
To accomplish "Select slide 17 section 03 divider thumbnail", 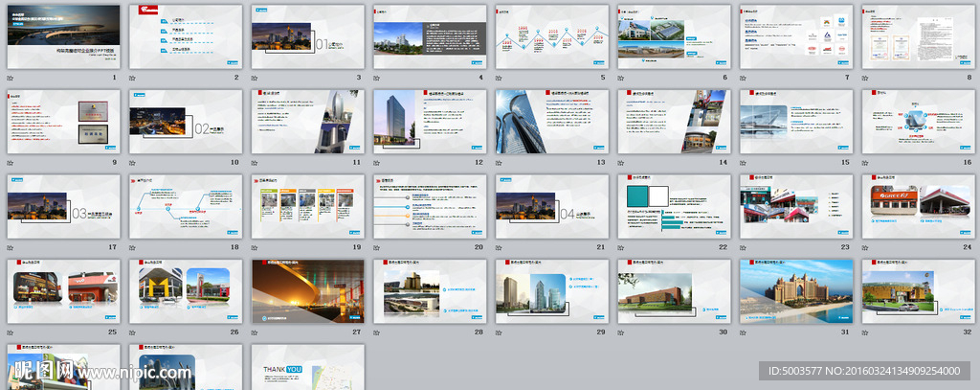I will (x=64, y=207).
